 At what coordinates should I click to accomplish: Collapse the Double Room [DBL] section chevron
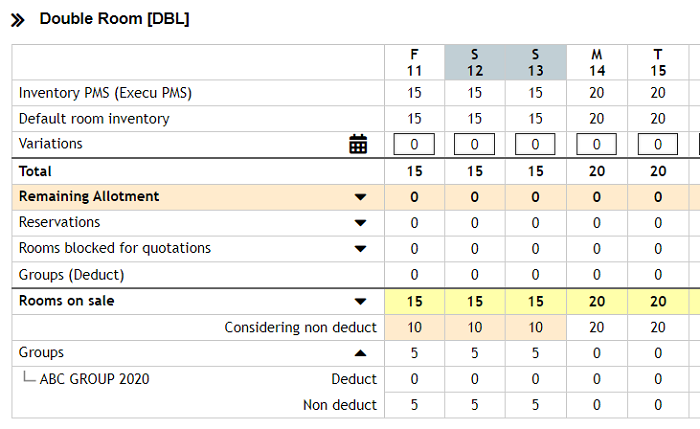18,20
